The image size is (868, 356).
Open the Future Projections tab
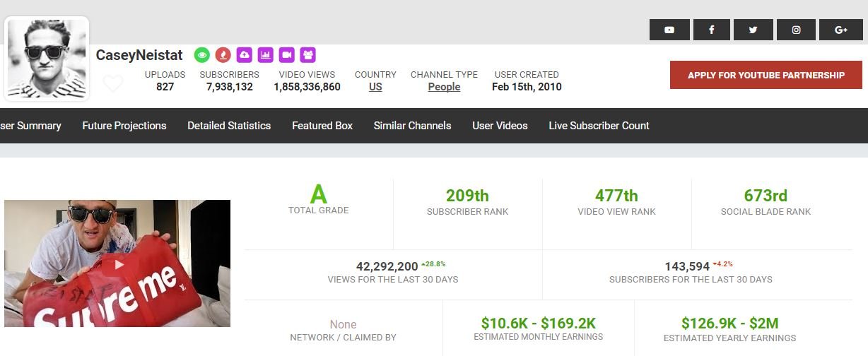tap(124, 126)
